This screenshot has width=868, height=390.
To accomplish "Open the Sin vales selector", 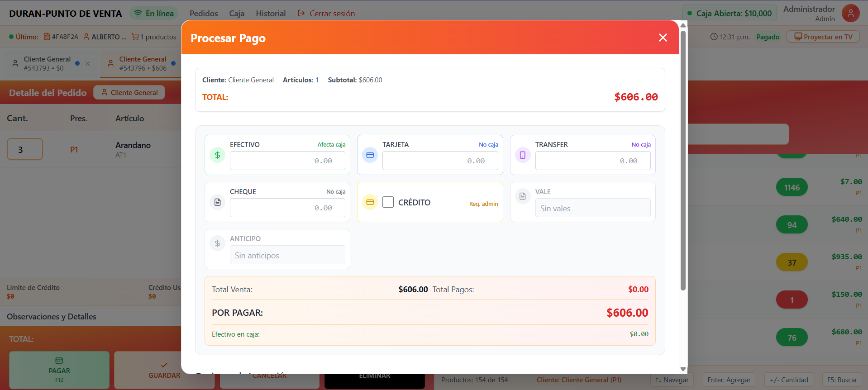I will click(x=592, y=208).
